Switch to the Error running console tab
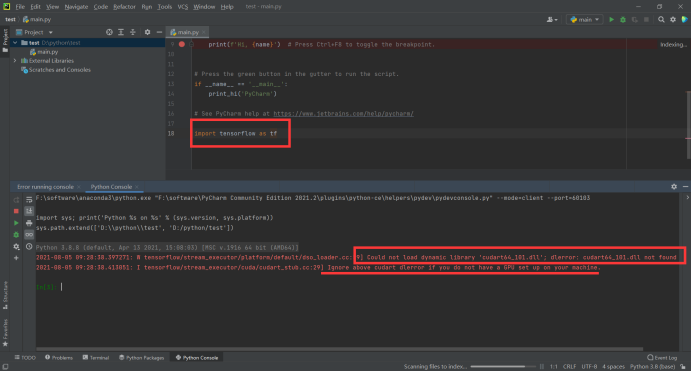 (x=45, y=187)
